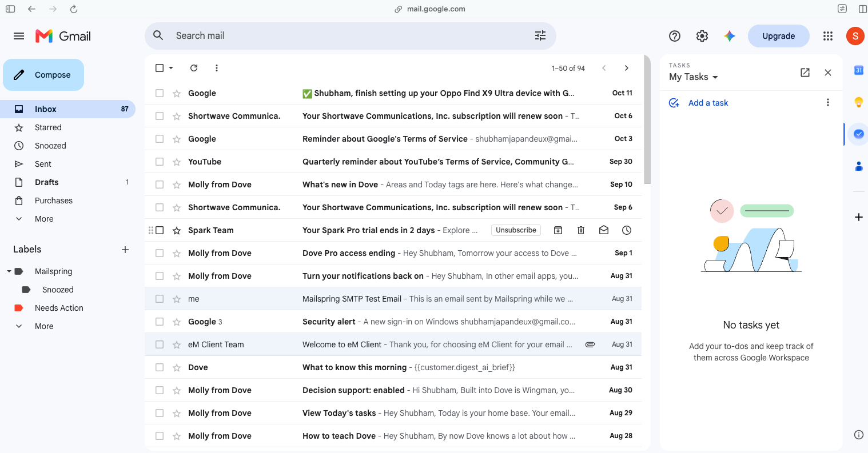This screenshot has width=868, height=453.
Task: Open Google Keep in the side panel
Action: [859, 102]
